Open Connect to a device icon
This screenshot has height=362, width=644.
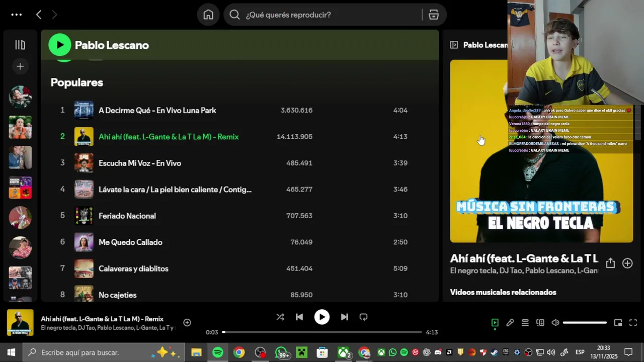pos(540,323)
